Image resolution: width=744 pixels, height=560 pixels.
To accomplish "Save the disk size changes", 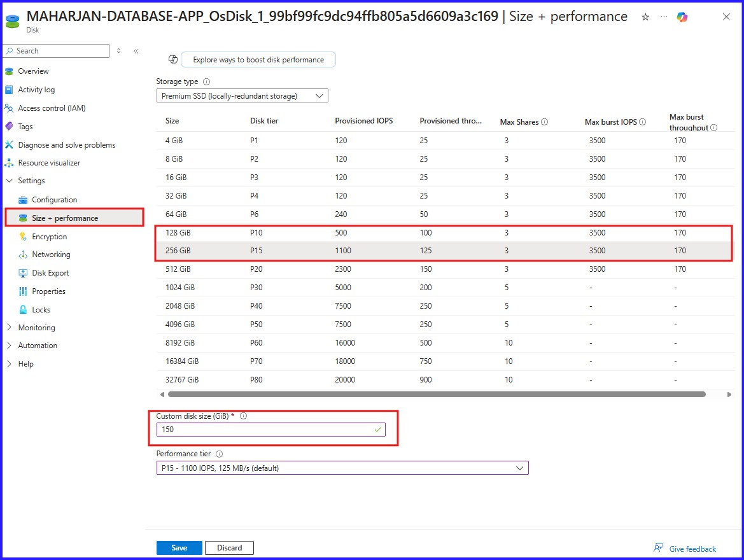I will [x=179, y=547].
